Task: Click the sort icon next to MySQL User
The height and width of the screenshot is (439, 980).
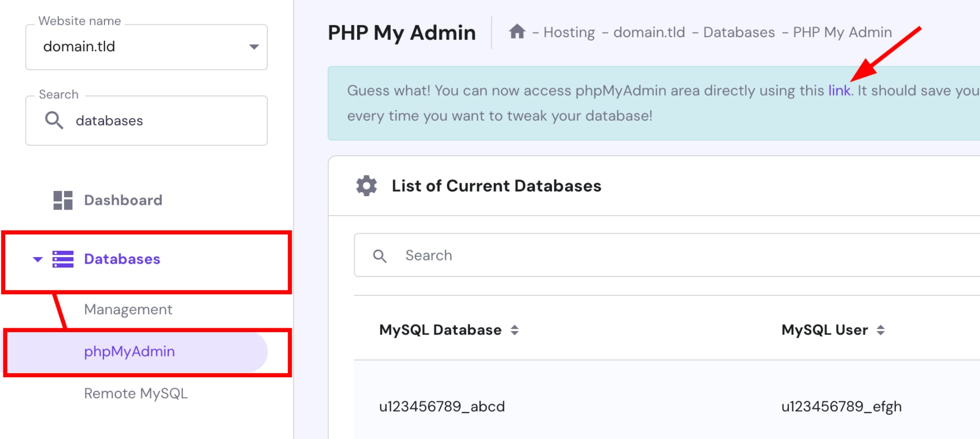Action: pos(882,330)
